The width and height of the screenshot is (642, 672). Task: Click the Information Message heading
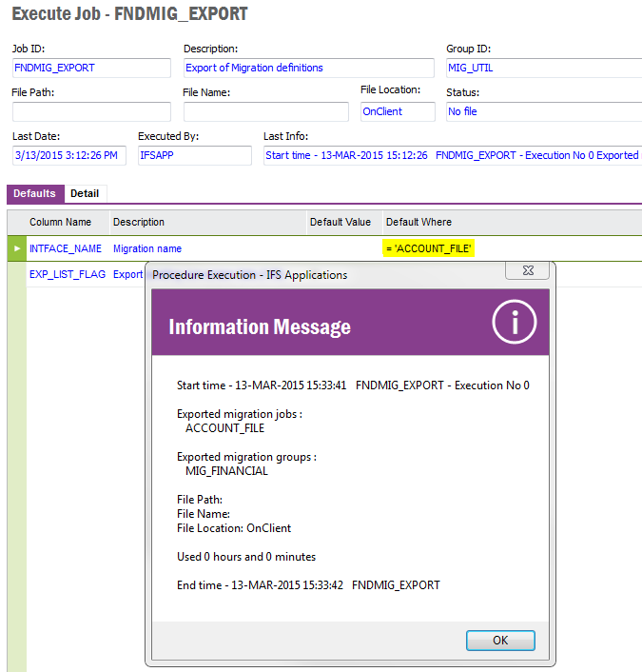pyautogui.click(x=260, y=327)
